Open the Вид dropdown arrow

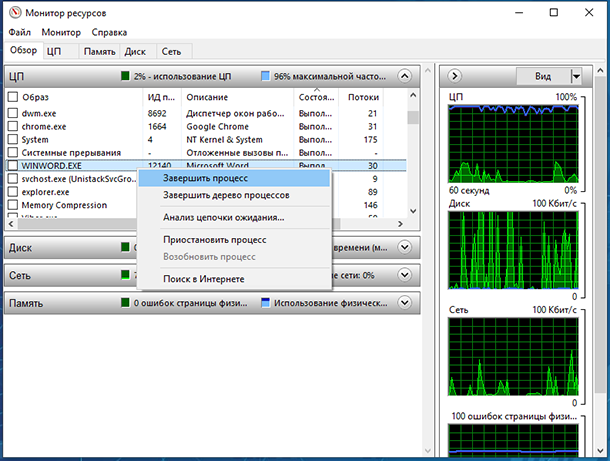576,76
